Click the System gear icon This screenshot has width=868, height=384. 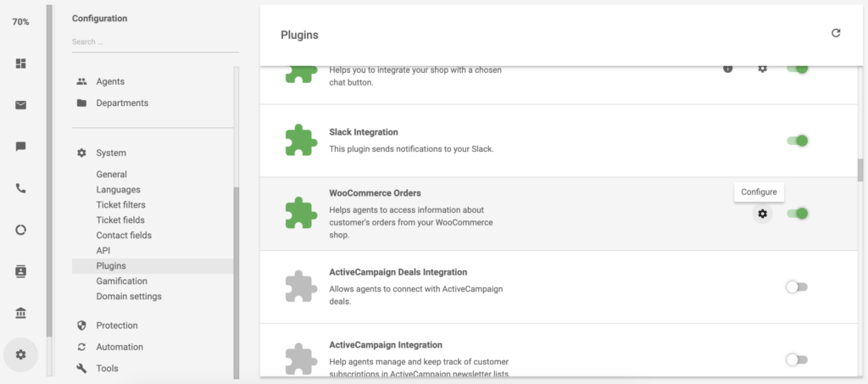[x=82, y=153]
